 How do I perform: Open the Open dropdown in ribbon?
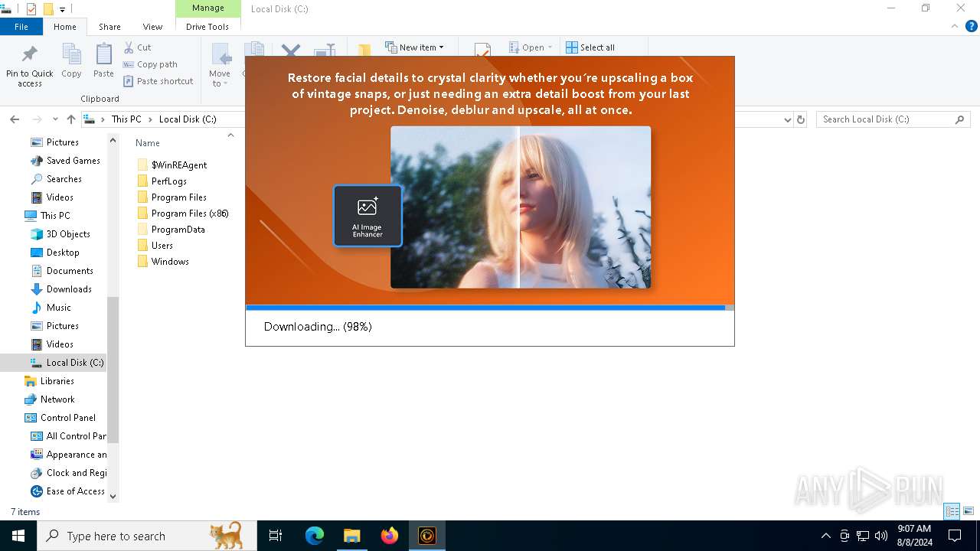tap(530, 47)
